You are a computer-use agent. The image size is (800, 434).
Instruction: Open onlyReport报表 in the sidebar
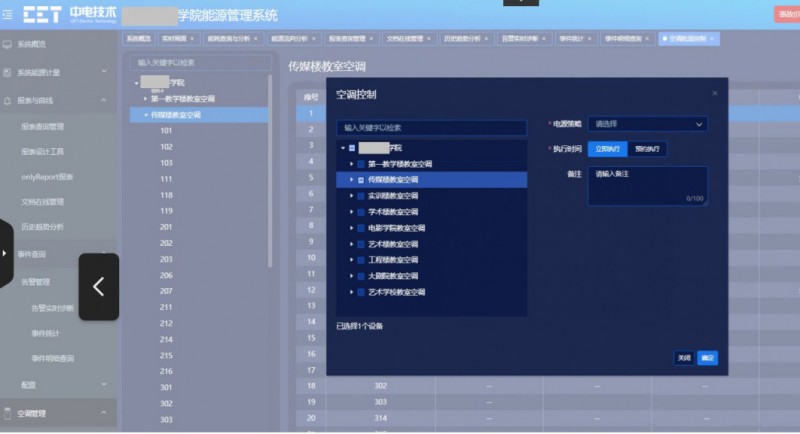click(47, 177)
